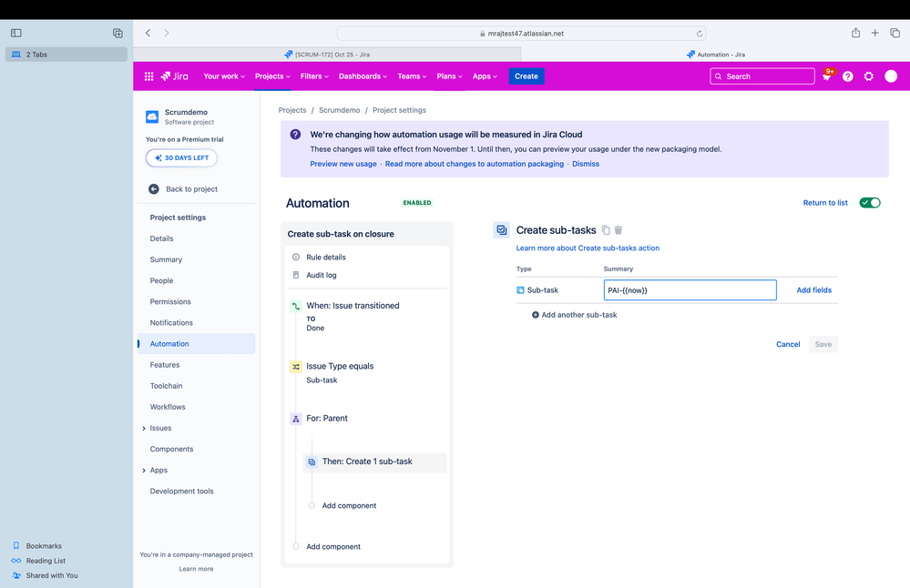Show Safari tab overview icon
The width and height of the screenshot is (910, 588).
(895, 33)
